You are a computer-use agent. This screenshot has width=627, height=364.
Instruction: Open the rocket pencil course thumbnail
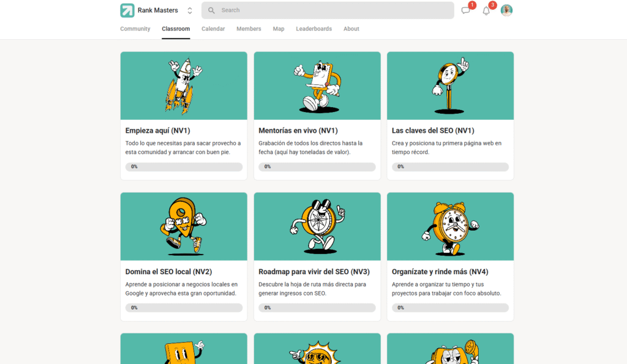click(x=184, y=85)
